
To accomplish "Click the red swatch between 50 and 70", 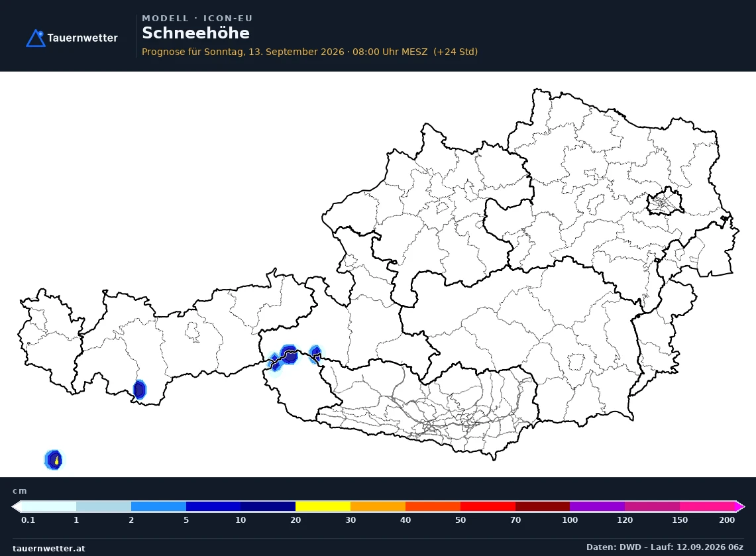I will point(488,506).
